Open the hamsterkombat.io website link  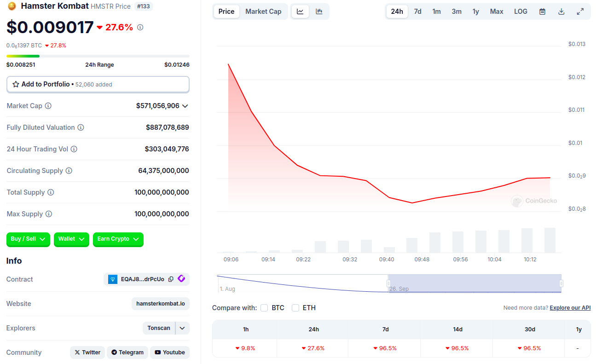tap(160, 304)
